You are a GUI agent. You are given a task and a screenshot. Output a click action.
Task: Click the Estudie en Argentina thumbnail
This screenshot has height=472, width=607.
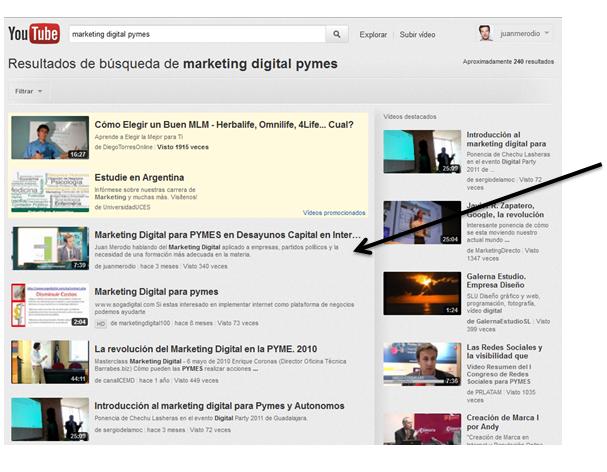(x=50, y=192)
